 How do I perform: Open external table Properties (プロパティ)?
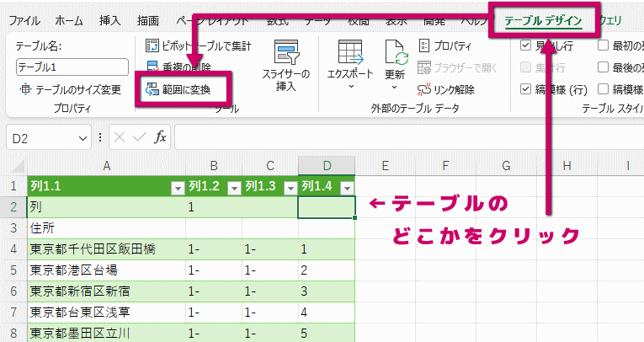point(444,46)
